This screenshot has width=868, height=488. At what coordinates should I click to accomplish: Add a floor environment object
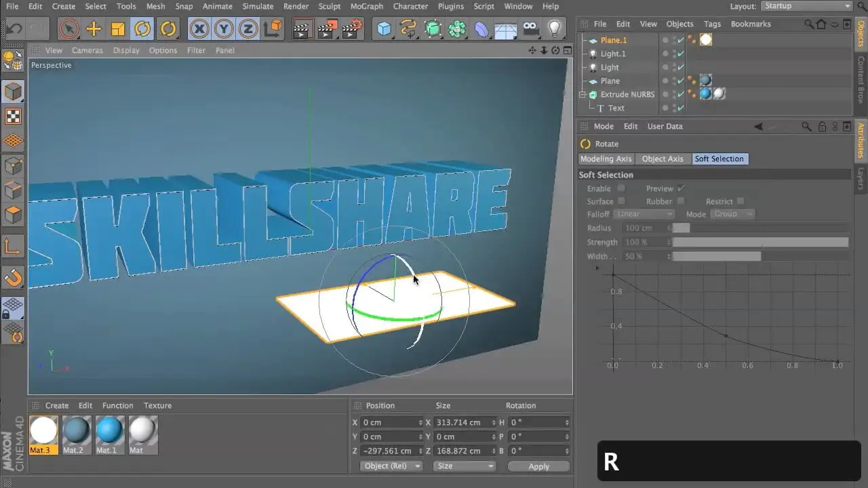pyautogui.click(x=507, y=28)
